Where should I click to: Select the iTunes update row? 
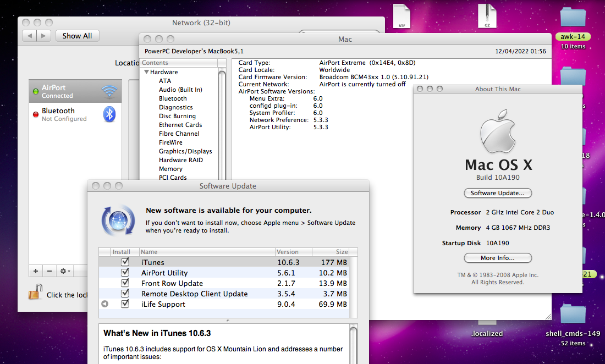[x=224, y=262]
